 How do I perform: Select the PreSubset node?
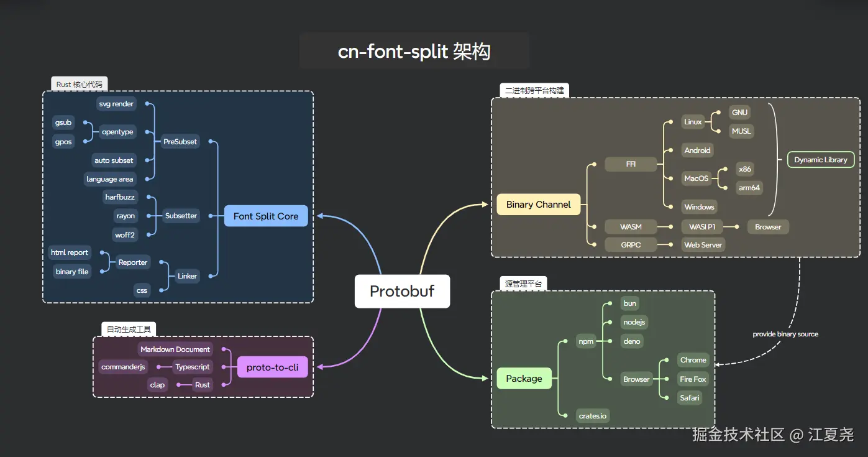(180, 142)
